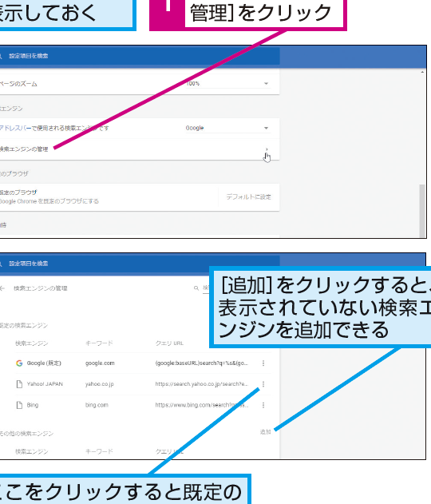Click the 既定のブラウザ label
The image size is (431, 504).
tap(18, 192)
